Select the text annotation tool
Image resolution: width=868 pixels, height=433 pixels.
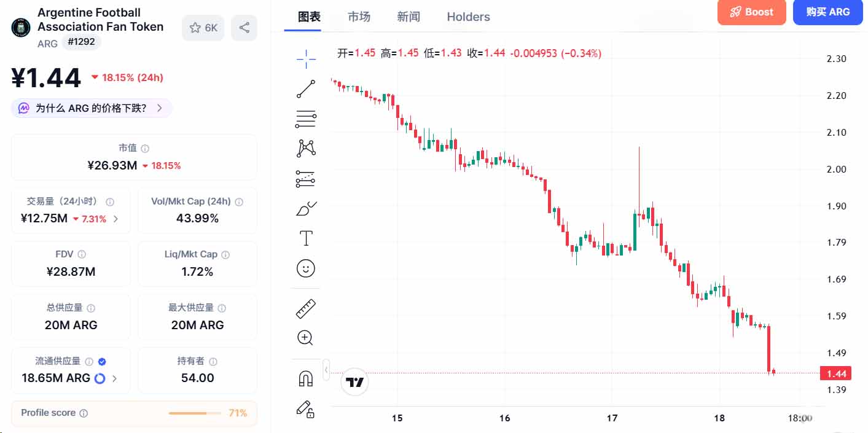tap(306, 238)
